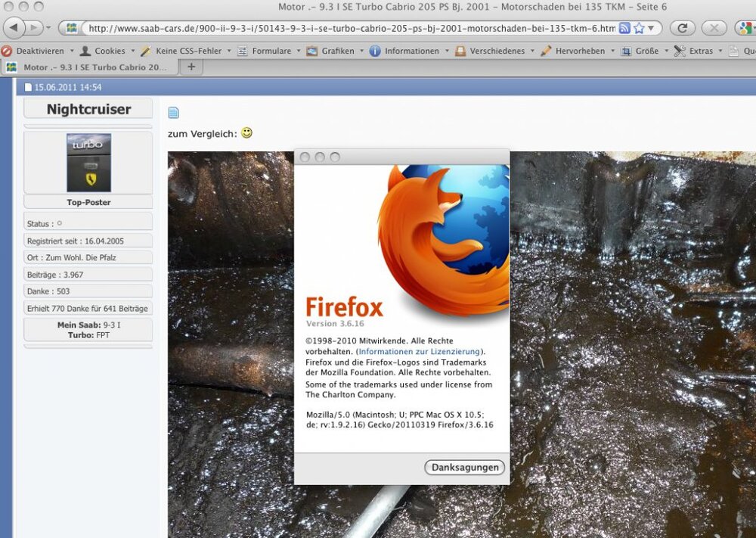The width and height of the screenshot is (756, 538).
Task: Click the Hervorheben highlighter icon
Action: pos(546,51)
